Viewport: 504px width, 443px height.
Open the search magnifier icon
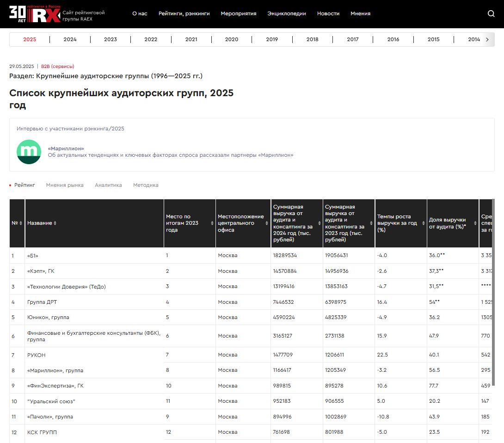click(x=491, y=13)
